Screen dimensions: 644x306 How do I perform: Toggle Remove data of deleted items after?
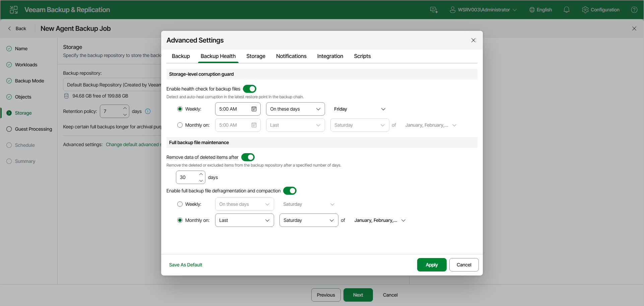point(248,157)
